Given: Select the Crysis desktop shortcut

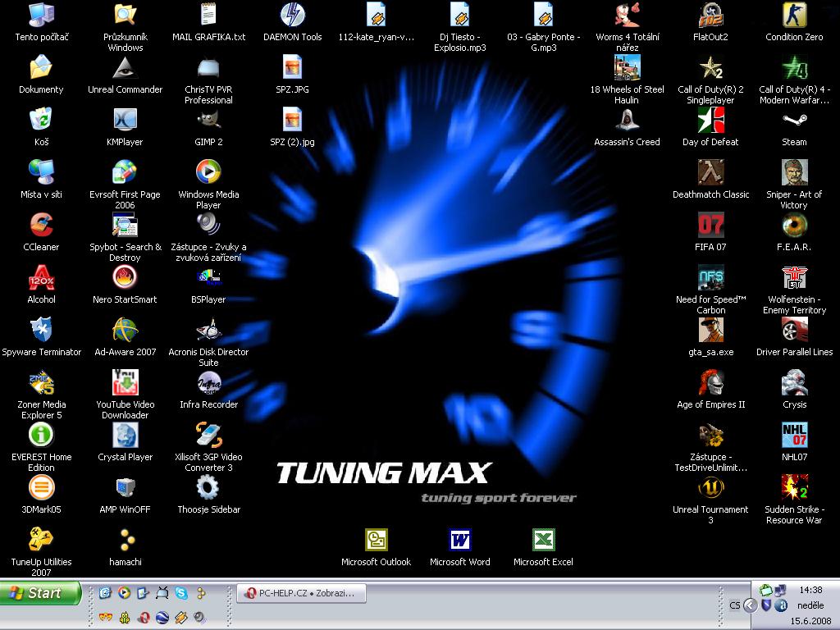Looking at the screenshot, I should 794,382.
